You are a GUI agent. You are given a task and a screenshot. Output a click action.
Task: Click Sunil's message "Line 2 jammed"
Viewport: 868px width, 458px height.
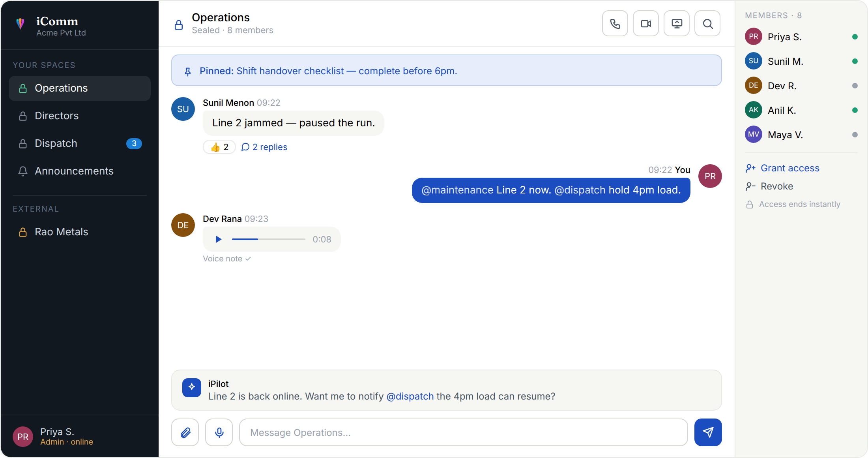click(x=293, y=123)
